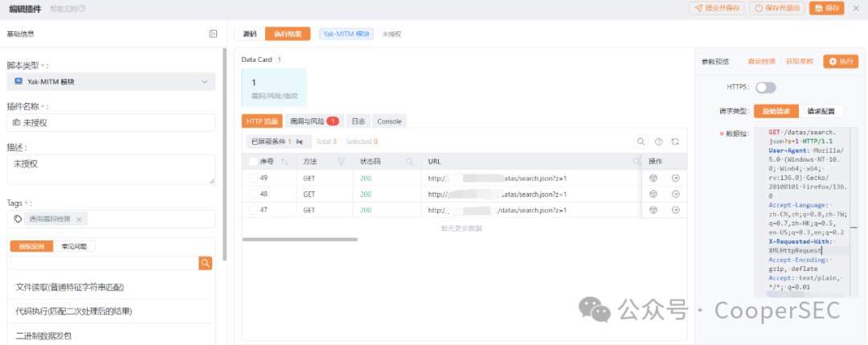Switch to the 模板案例 tab

coord(31,246)
